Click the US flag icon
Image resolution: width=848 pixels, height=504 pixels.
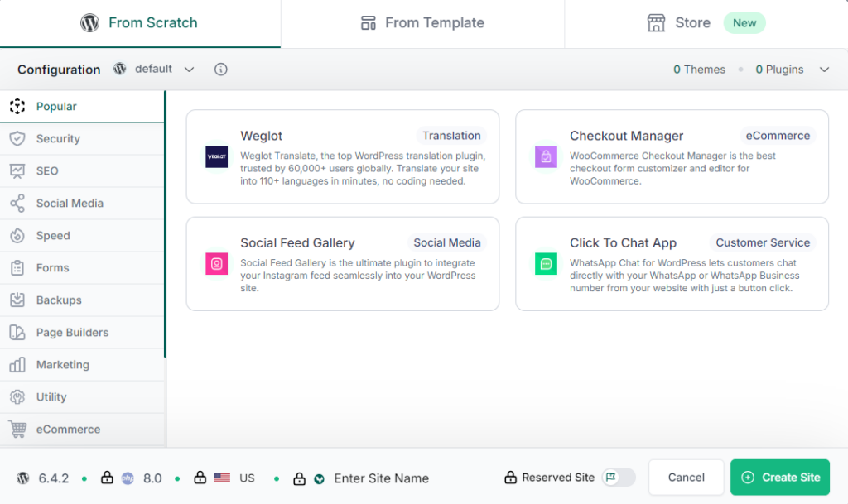point(222,478)
